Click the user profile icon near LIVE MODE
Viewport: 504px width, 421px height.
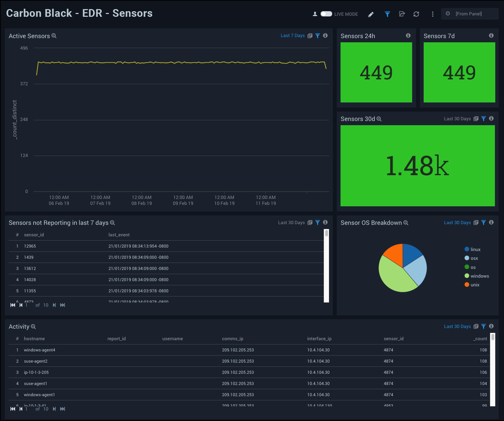tap(315, 14)
